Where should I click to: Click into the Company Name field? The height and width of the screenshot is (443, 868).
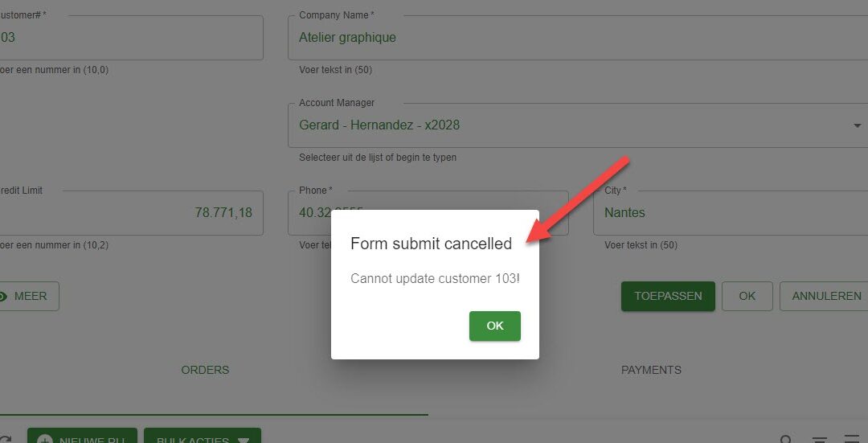coord(578,38)
